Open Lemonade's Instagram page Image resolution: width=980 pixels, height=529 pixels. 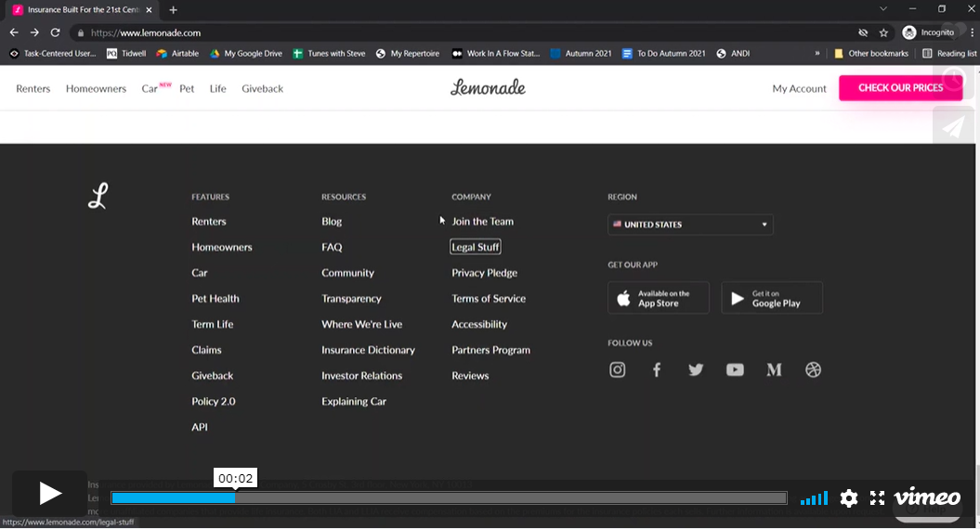617,369
